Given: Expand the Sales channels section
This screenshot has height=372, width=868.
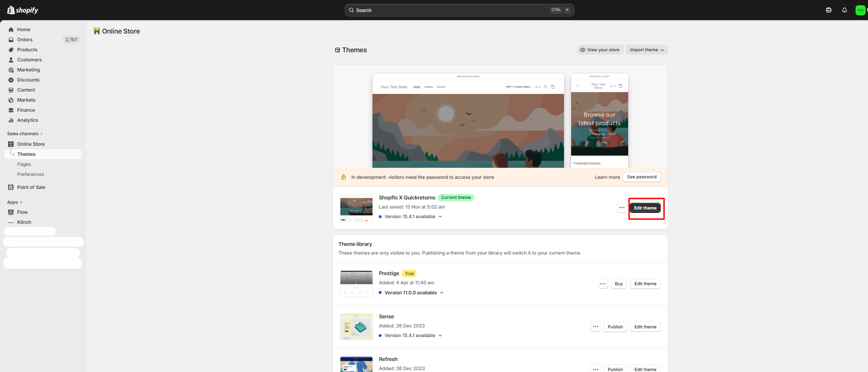Looking at the screenshot, I should (25, 134).
